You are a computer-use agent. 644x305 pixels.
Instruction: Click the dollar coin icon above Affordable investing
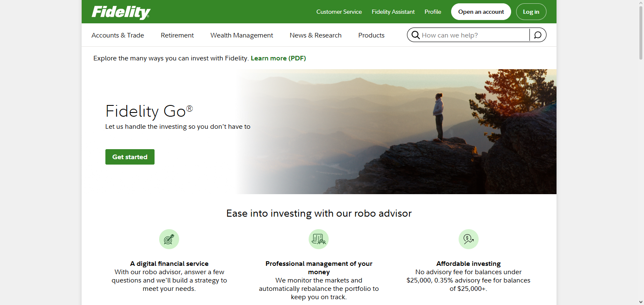point(468,239)
